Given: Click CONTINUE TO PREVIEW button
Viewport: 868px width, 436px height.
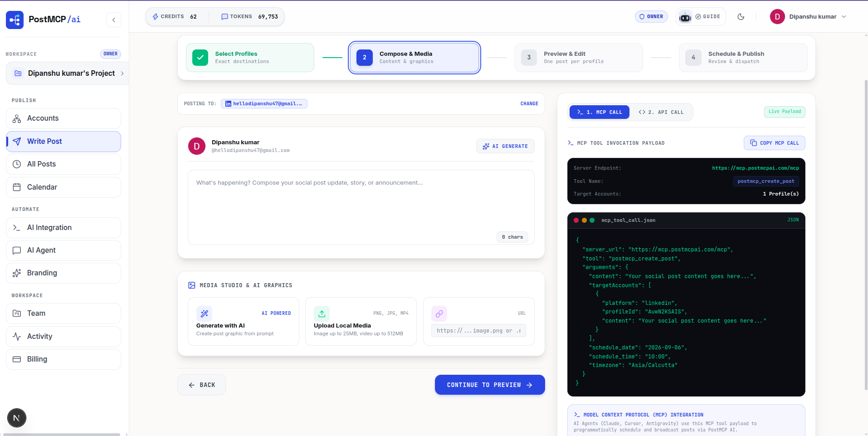Looking at the screenshot, I should point(490,385).
